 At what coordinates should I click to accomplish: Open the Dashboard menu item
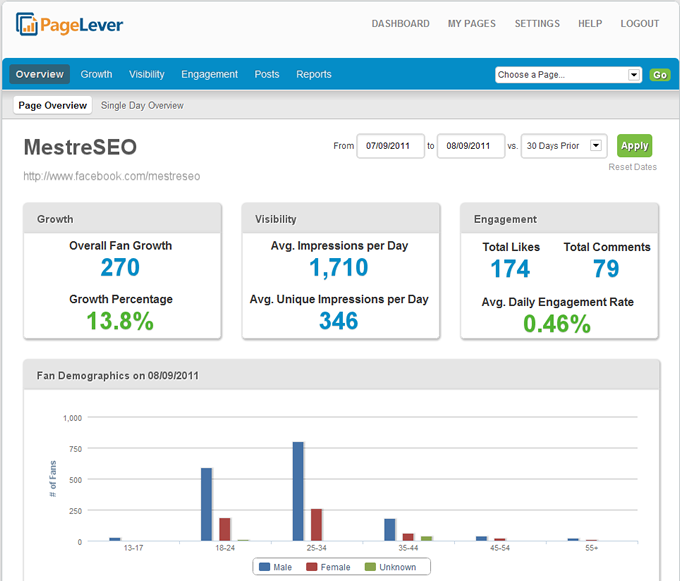(400, 24)
